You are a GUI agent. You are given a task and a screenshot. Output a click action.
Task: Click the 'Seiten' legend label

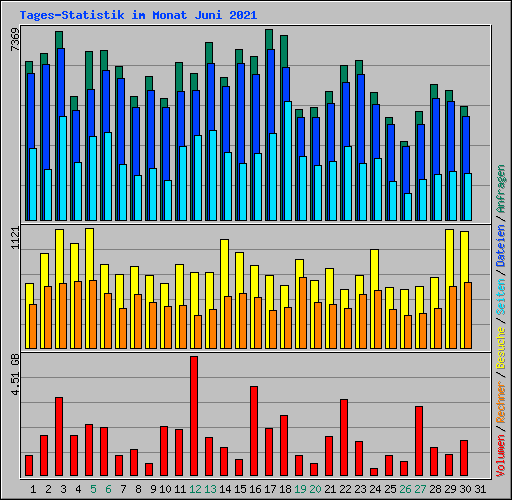(501, 297)
